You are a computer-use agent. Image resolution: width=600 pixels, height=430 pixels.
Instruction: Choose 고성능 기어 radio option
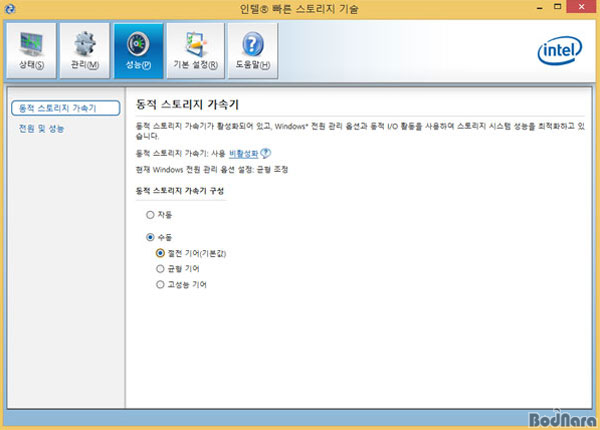coord(160,285)
